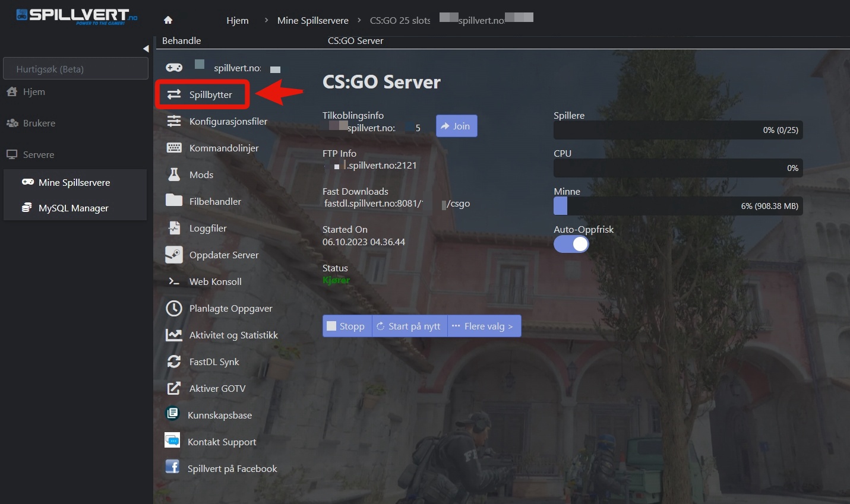Expand Servere section in sidebar

(x=39, y=155)
